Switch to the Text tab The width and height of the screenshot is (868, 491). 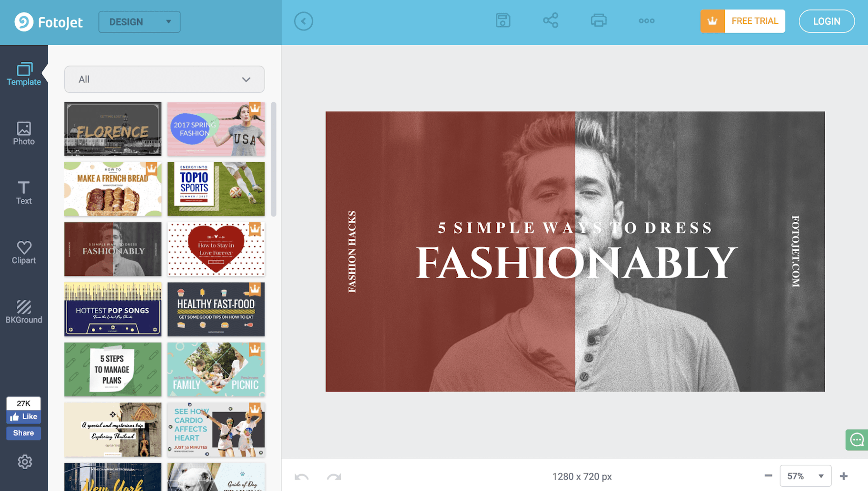pyautogui.click(x=24, y=193)
